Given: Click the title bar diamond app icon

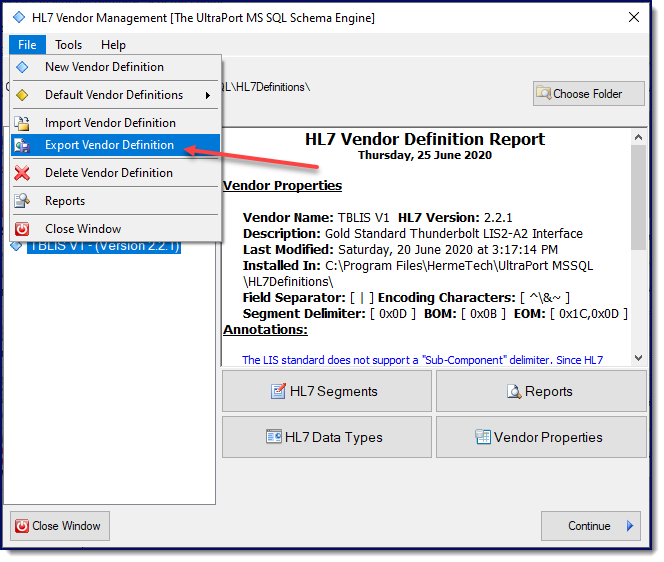Looking at the screenshot, I should point(19,17).
